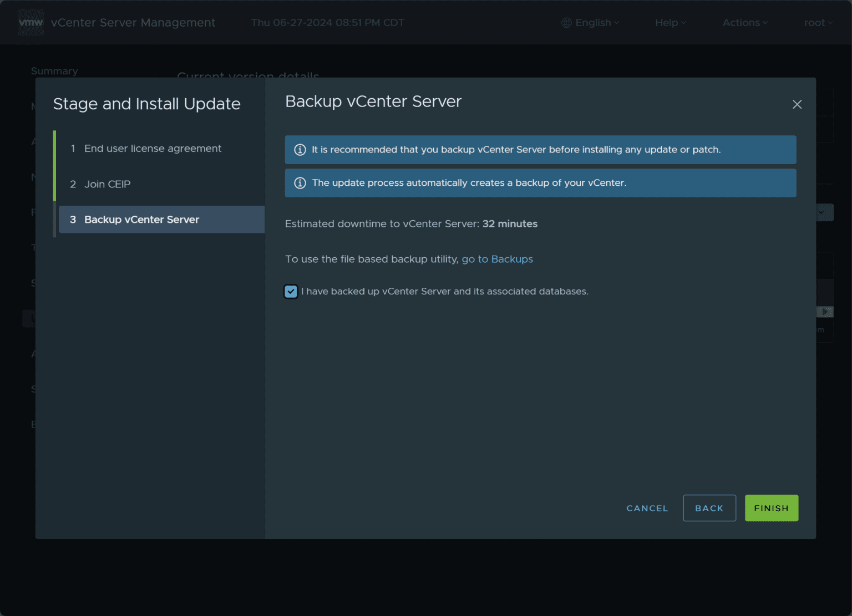Click the Cancel button
This screenshot has width=852, height=616.
point(647,508)
